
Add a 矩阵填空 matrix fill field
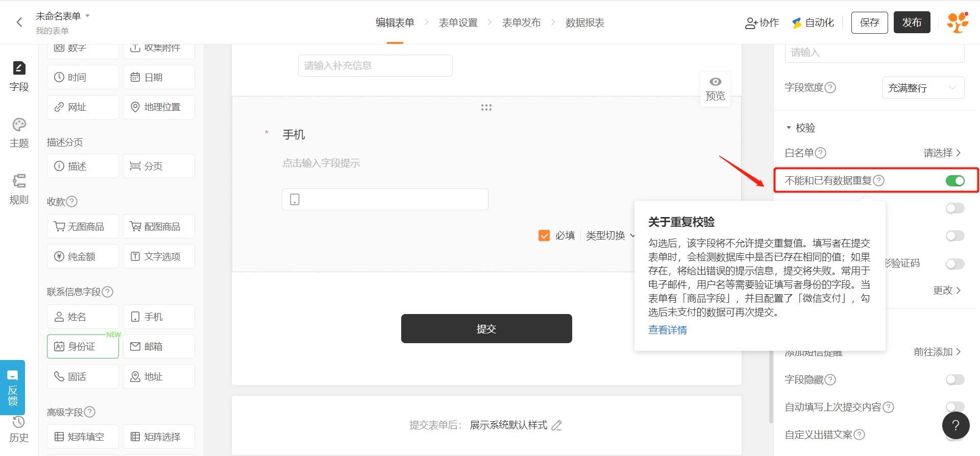(83, 437)
